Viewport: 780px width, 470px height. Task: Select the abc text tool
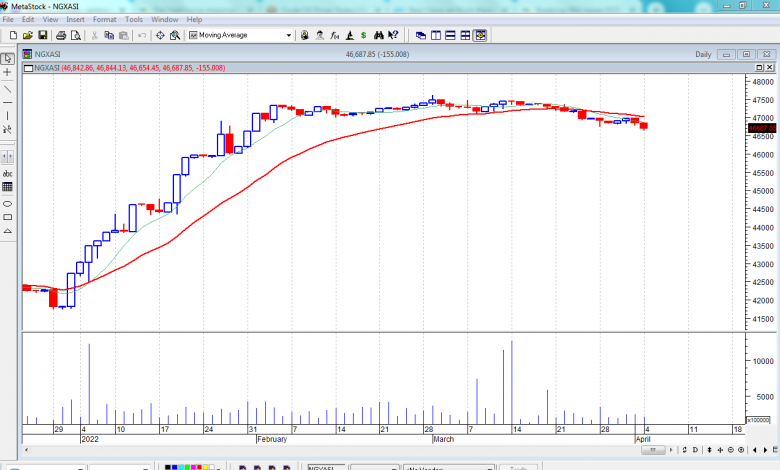coord(8,173)
